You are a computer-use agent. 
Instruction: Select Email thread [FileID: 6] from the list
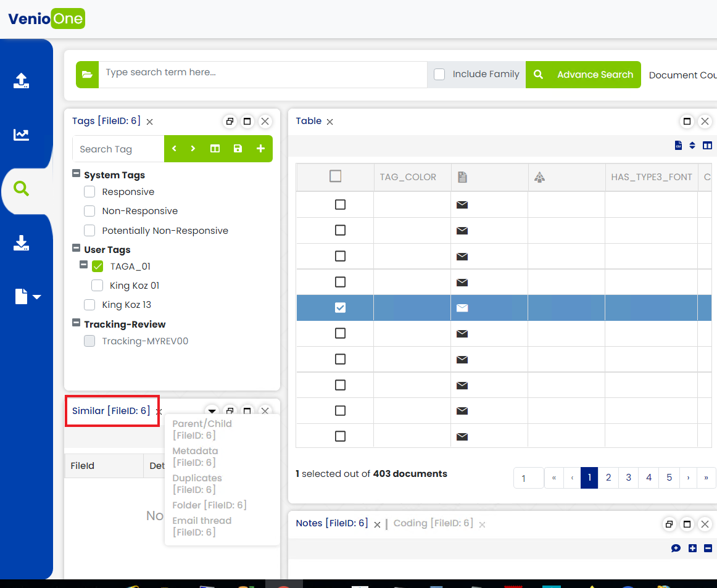click(202, 526)
